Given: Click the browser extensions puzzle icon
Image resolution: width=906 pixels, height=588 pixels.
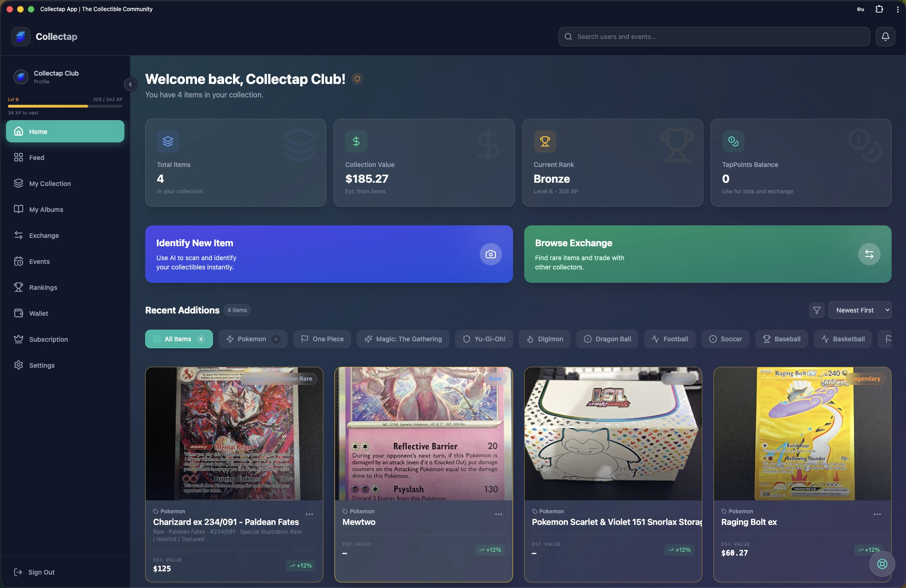Looking at the screenshot, I should (x=879, y=9).
